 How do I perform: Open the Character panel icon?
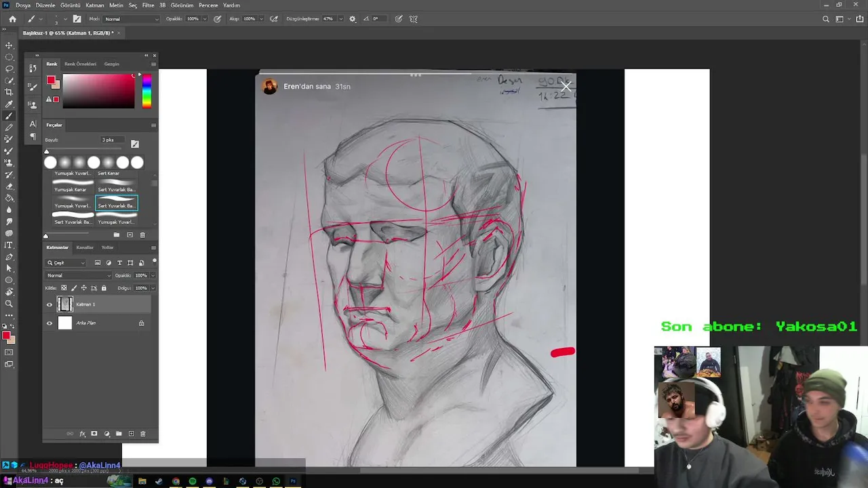(x=33, y=124)
